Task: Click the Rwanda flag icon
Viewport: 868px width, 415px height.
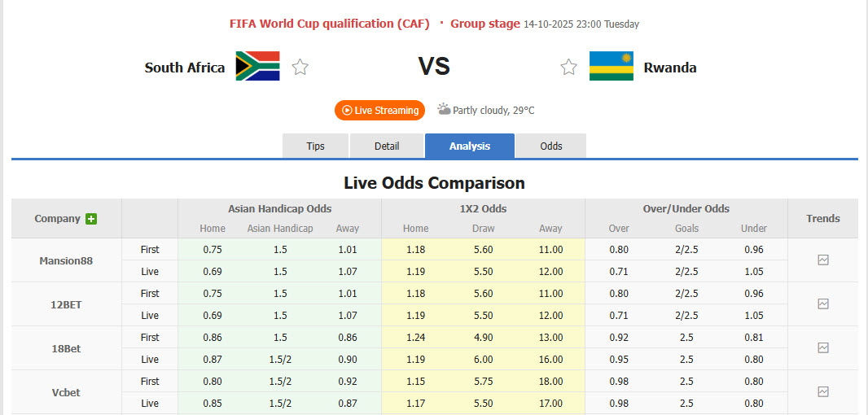Action: pyautogui.click(x=612, y=67)
